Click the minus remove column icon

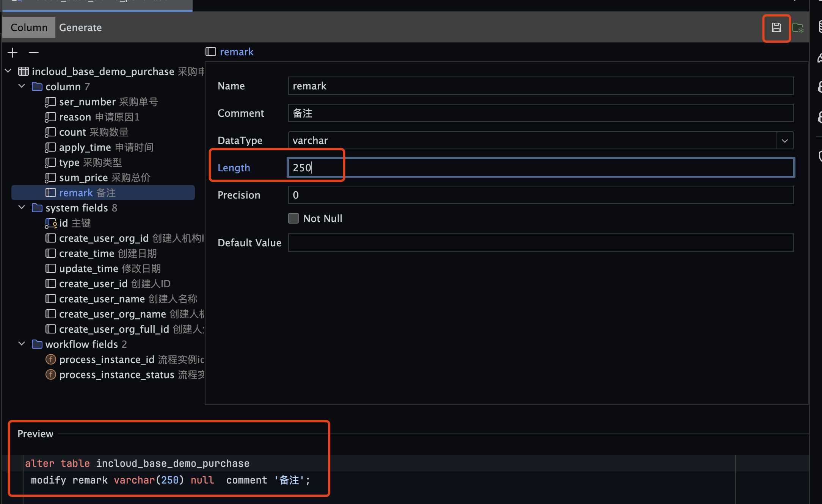click(x=34, y=52)
